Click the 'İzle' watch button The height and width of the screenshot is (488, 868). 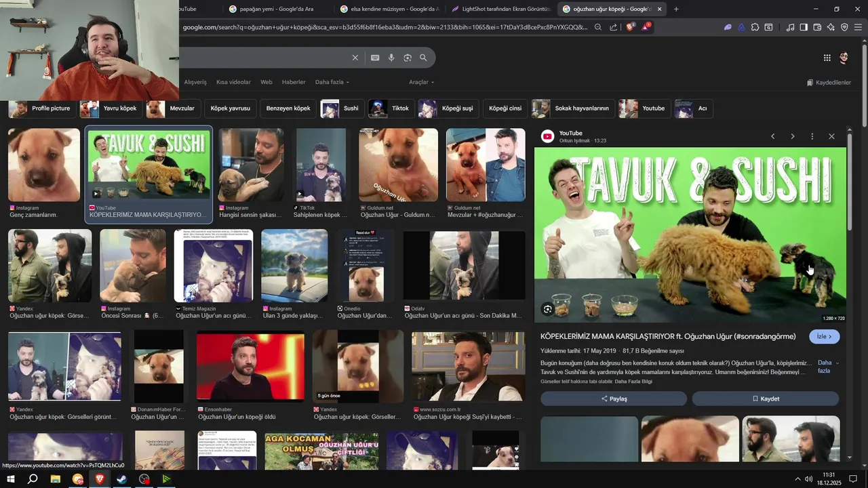pyautogui.click(x=825, y=337)
